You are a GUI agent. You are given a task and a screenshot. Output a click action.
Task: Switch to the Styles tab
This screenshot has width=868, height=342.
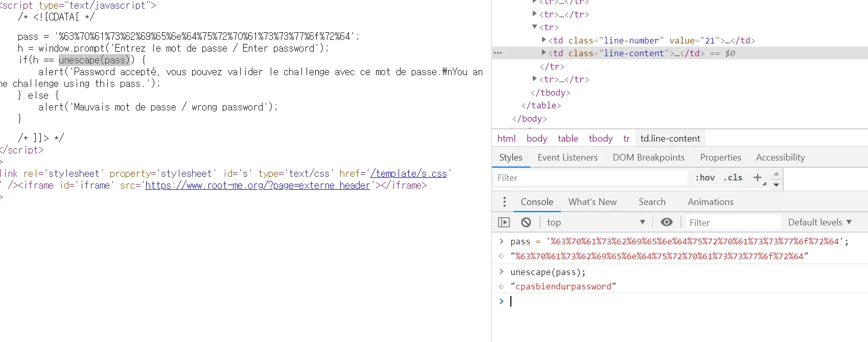coord(511,157)
